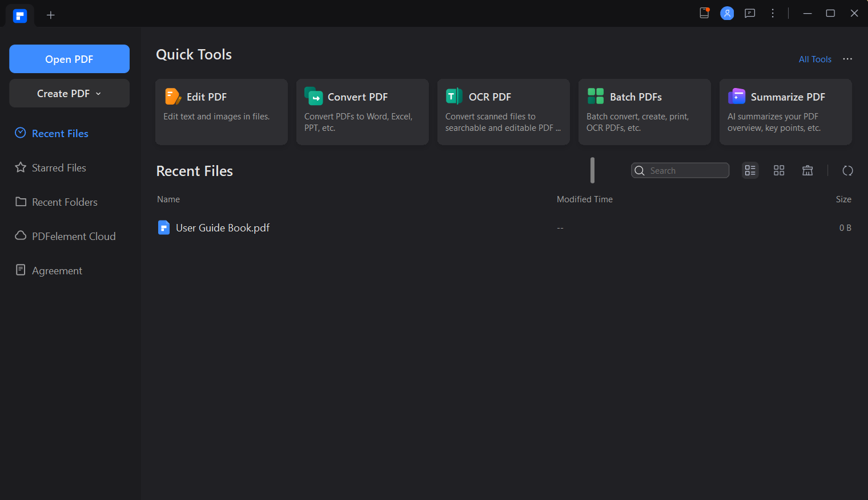Open the Batch PDFs tool card title

tap(636, 97)
